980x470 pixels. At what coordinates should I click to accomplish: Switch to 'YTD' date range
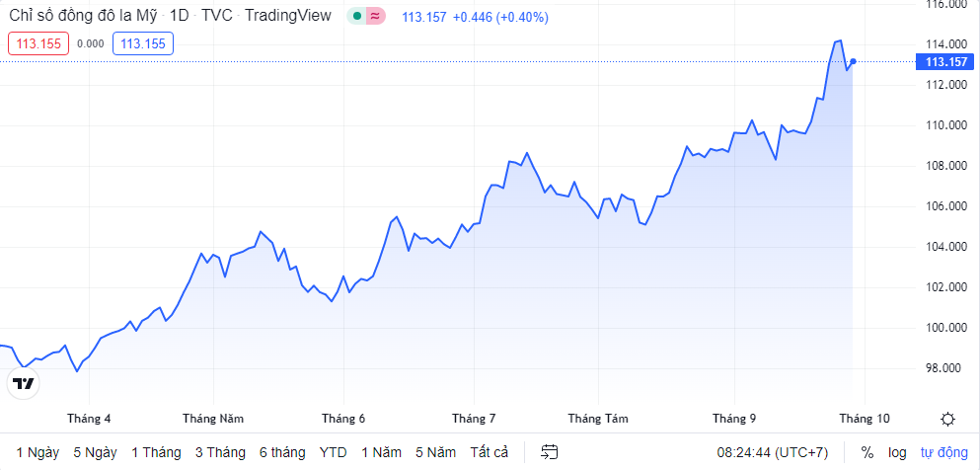click(333, 452)
